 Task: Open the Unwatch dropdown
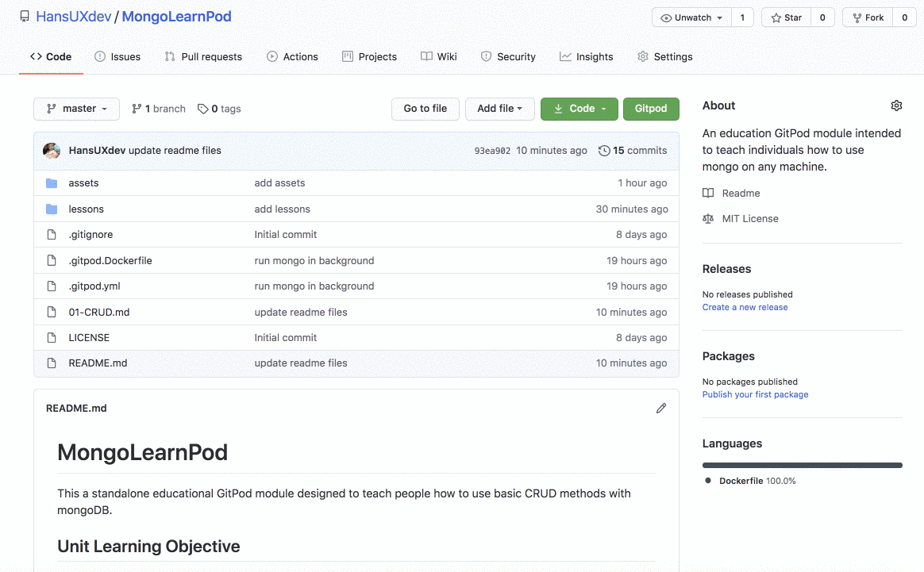click(692, 17)
